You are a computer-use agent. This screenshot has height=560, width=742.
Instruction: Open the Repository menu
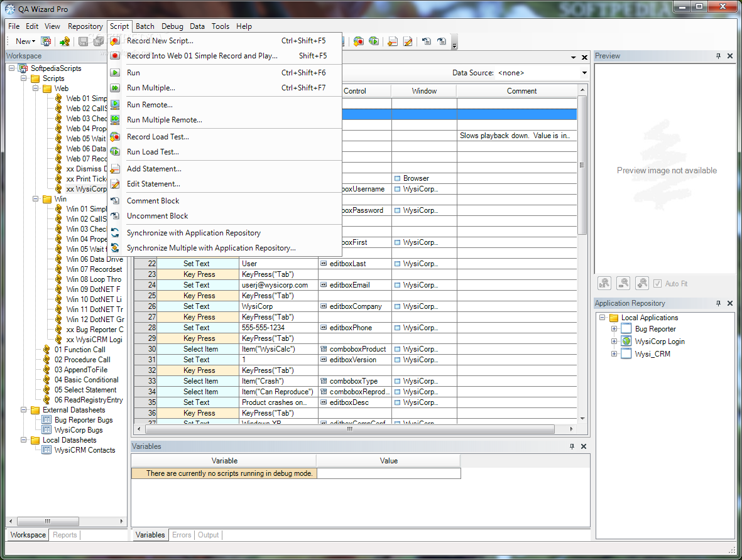click(x=85, y=26)
